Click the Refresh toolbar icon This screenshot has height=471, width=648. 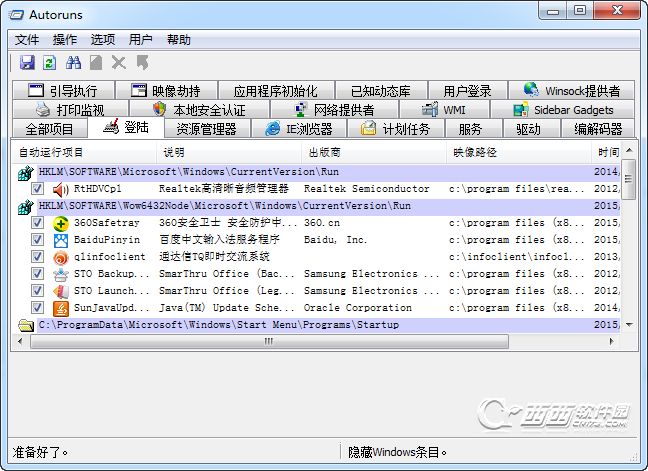pyautogui.click(x=50, y=63)
